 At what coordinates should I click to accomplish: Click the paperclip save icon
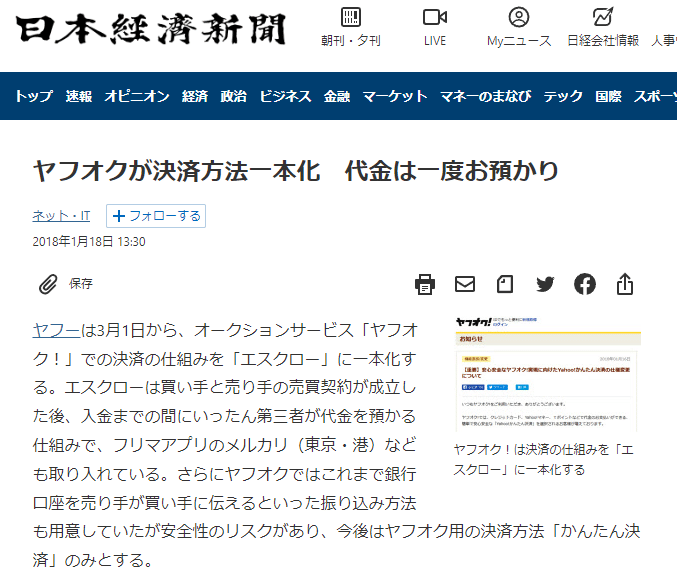click(x=48, y=284)
